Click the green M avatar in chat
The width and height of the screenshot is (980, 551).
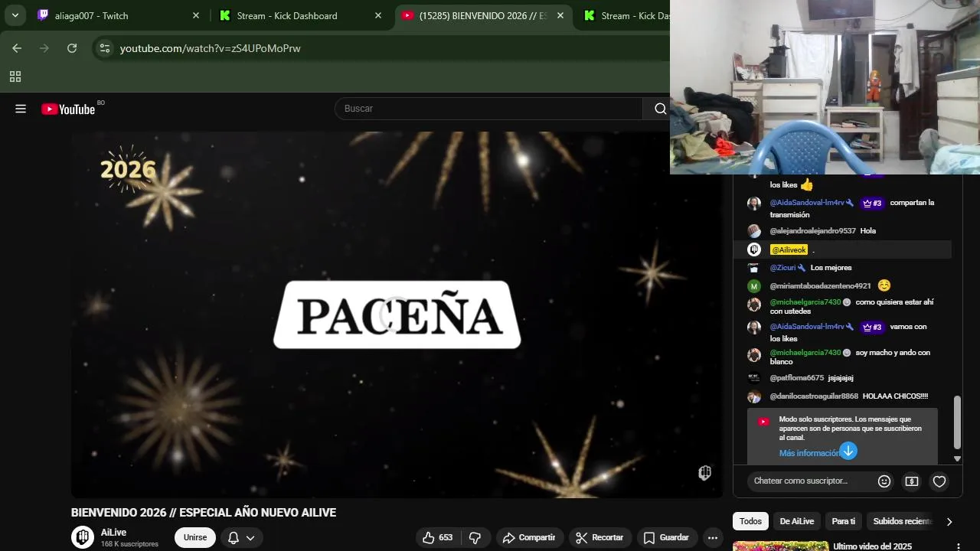click(754, 286)
